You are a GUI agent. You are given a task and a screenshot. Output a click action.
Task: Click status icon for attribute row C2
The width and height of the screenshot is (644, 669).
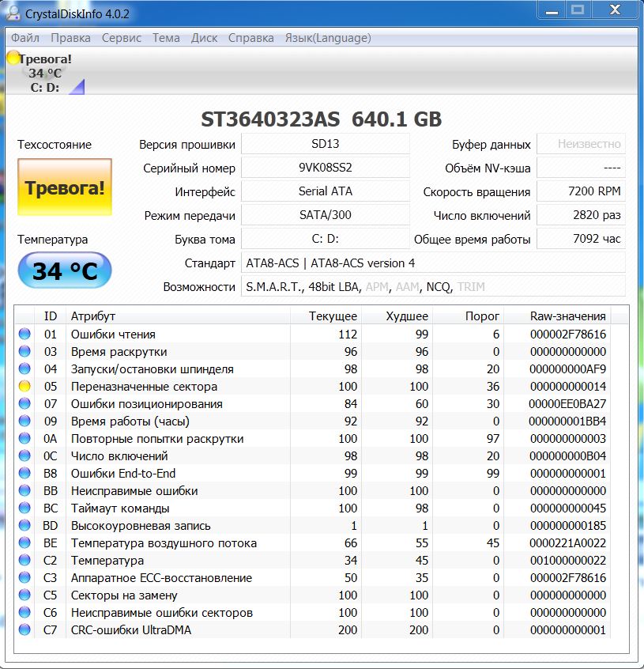[24, 560]
